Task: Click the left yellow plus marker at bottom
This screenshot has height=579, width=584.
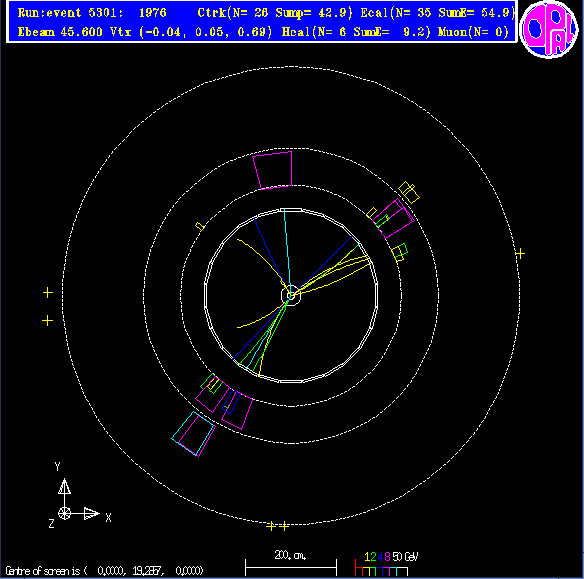Action: [271, 526]
